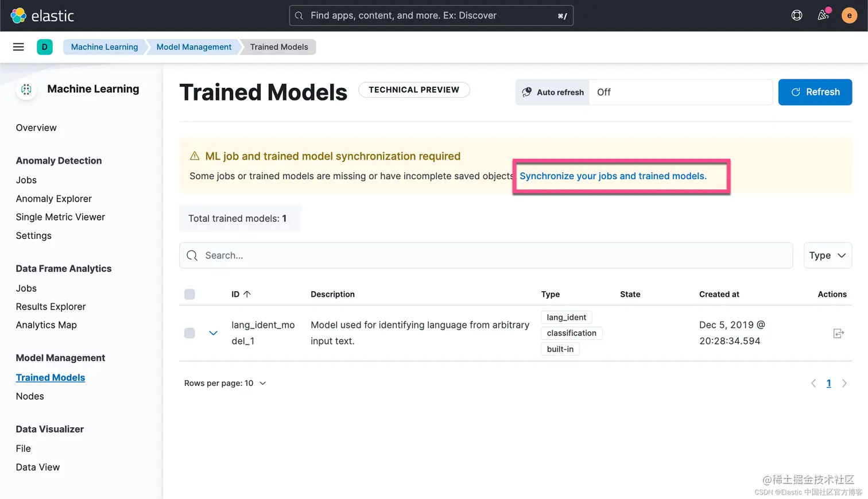Click the Machine Learning breadcrumb
The height and width of the screenshot is (499, 868).
[x=104, y=47]
